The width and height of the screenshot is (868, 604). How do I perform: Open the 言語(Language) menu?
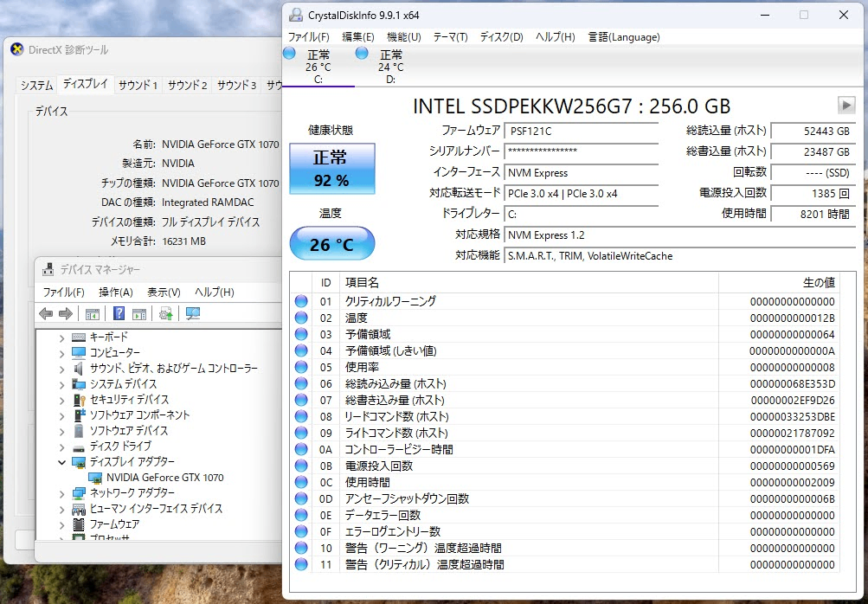click(623, 37)
